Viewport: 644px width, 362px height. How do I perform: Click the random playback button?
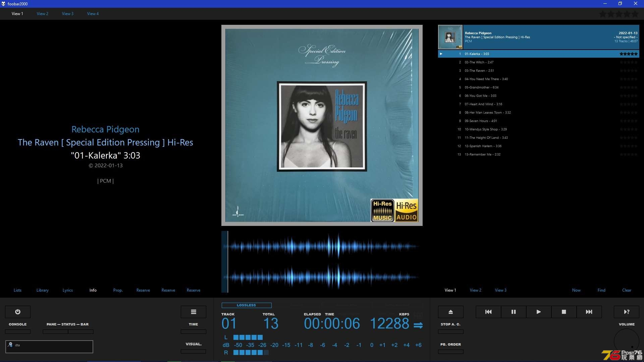pyautogui.click(x=627, y=312)
